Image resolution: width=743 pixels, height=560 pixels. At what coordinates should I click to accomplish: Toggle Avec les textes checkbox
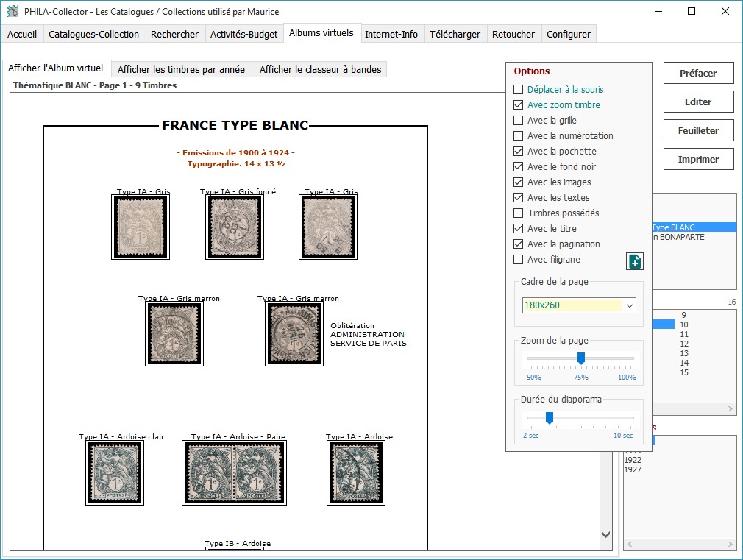tap(519, 198)
